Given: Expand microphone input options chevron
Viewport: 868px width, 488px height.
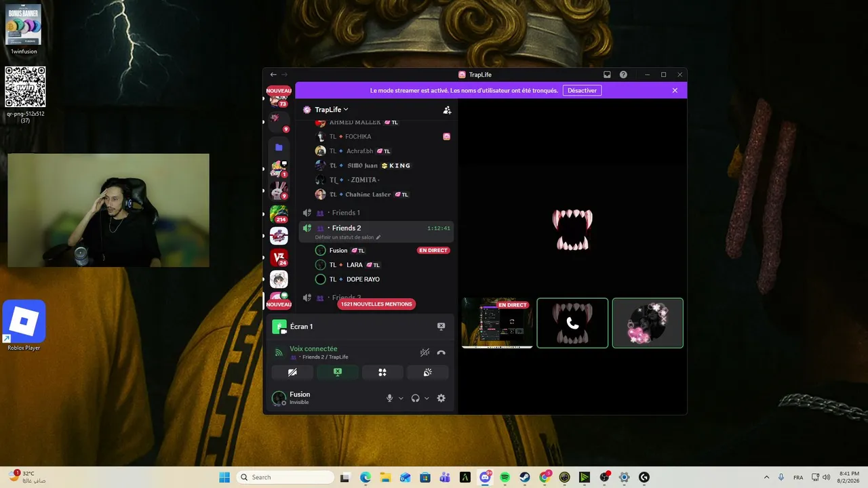Looking at the screenshot, I should coord(401,399).
